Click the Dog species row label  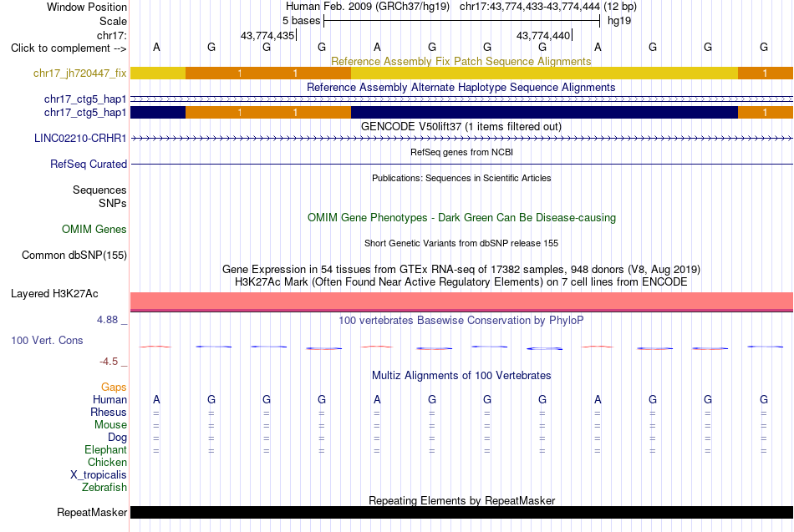click(117, 438)
